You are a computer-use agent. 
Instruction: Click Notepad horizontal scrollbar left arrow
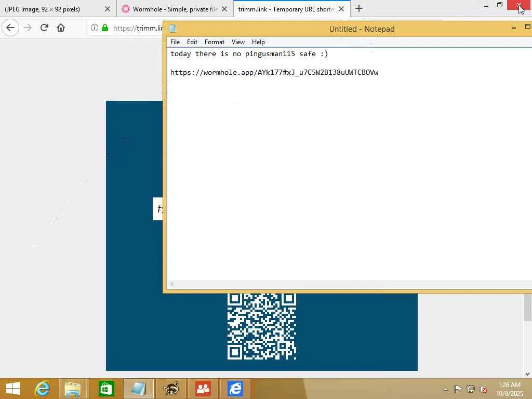172,284
